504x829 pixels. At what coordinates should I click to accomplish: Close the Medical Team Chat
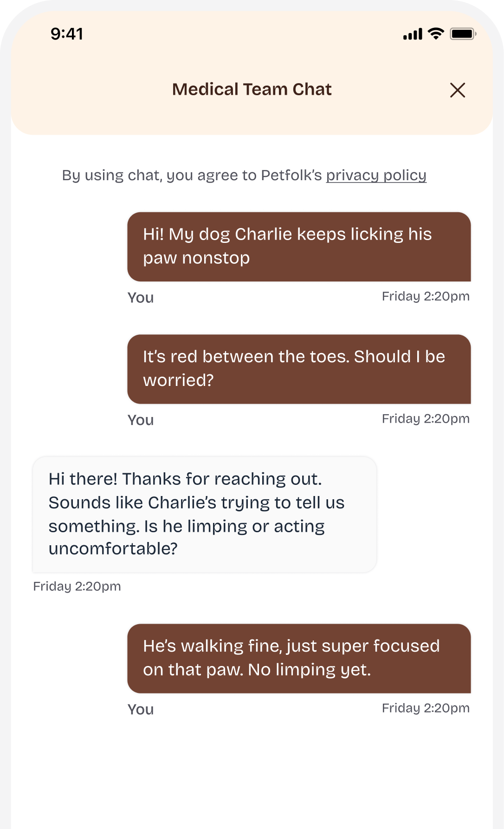point(457,90)
